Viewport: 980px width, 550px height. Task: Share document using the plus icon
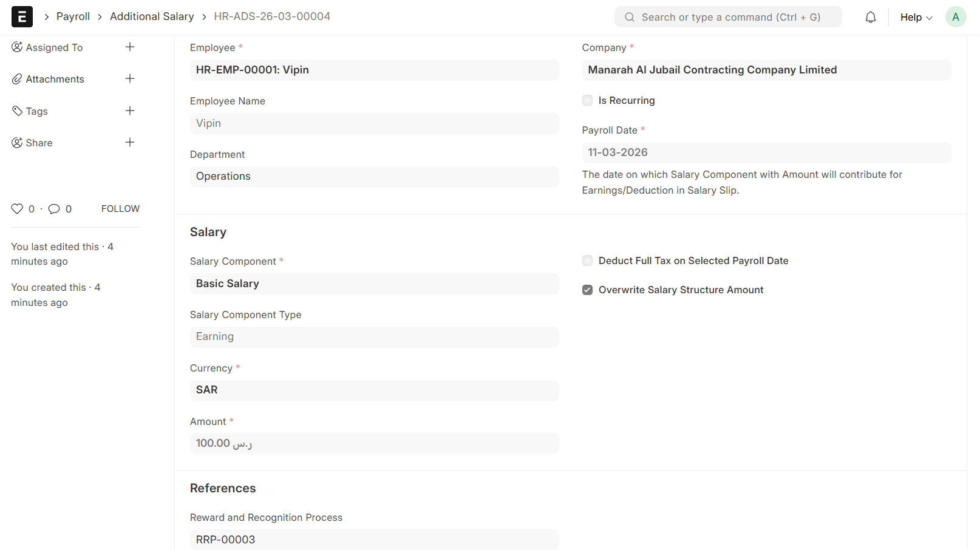click(x=130, y=143)
